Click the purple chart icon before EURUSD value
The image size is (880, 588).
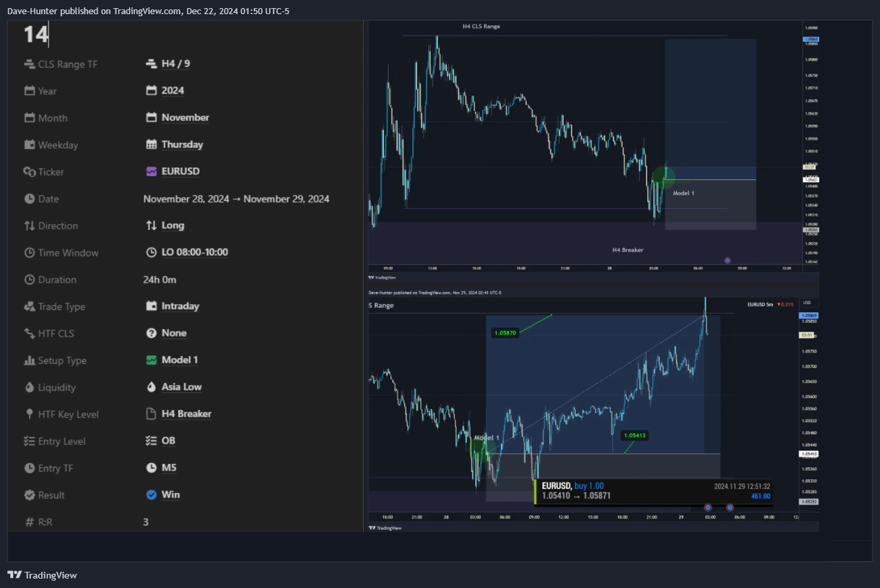(x=151, y=171)
